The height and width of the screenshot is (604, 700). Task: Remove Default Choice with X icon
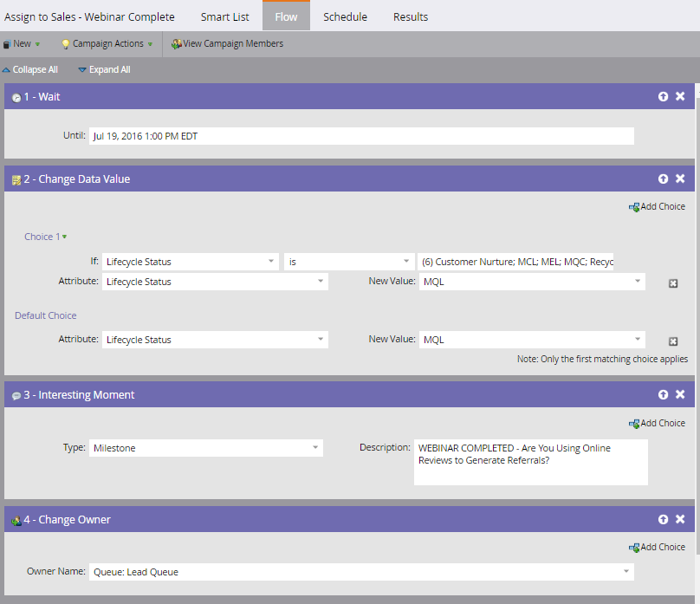tap(673, 341)
